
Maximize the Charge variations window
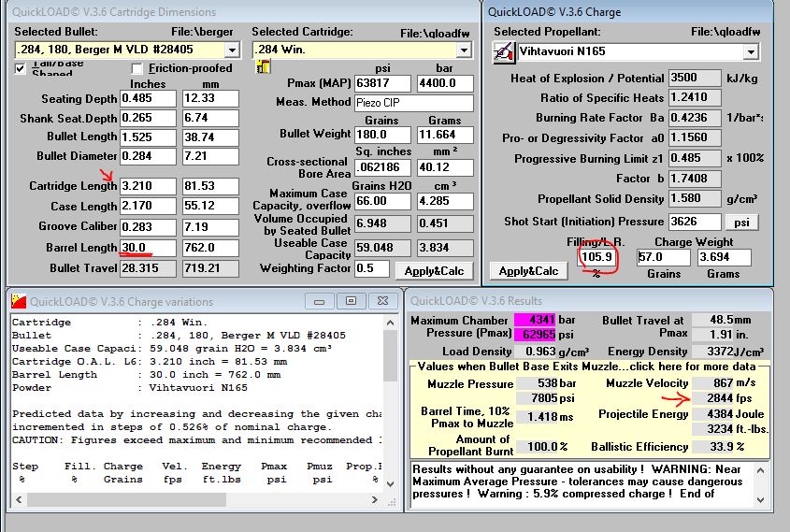[351, 300]
